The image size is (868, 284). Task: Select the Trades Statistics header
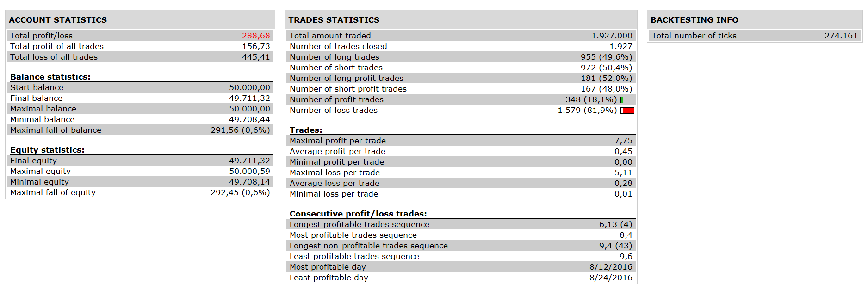[x=334, y=20]
